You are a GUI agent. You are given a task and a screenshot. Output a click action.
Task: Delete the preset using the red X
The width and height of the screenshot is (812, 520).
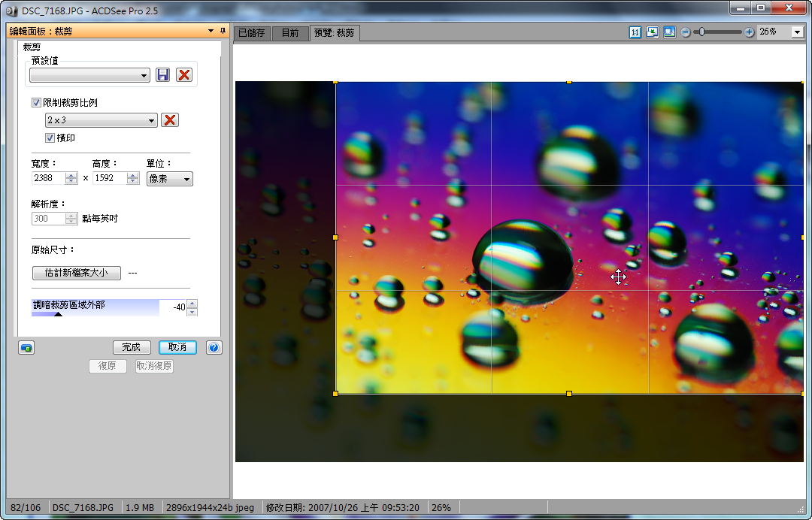point(184,75)
